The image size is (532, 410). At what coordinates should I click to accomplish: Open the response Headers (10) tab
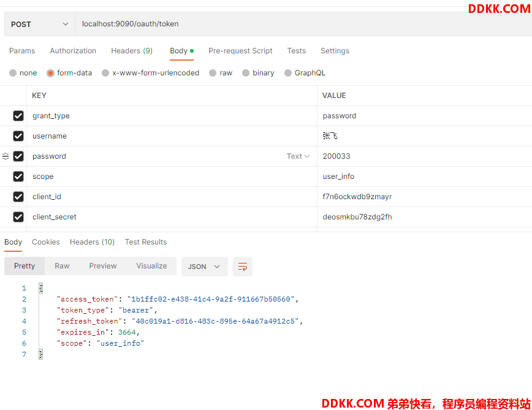coord(92,242)
